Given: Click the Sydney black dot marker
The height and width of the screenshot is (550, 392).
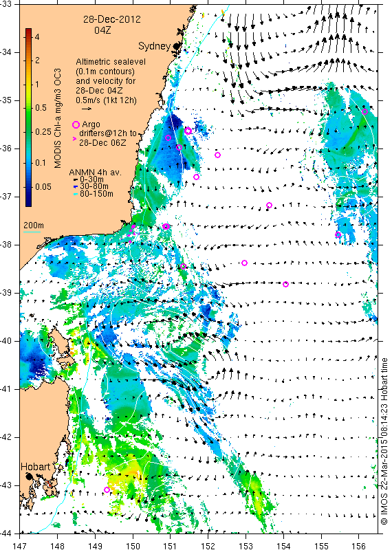Looking at the screenshot, I should pyautogui.click(x=176, y=46).
